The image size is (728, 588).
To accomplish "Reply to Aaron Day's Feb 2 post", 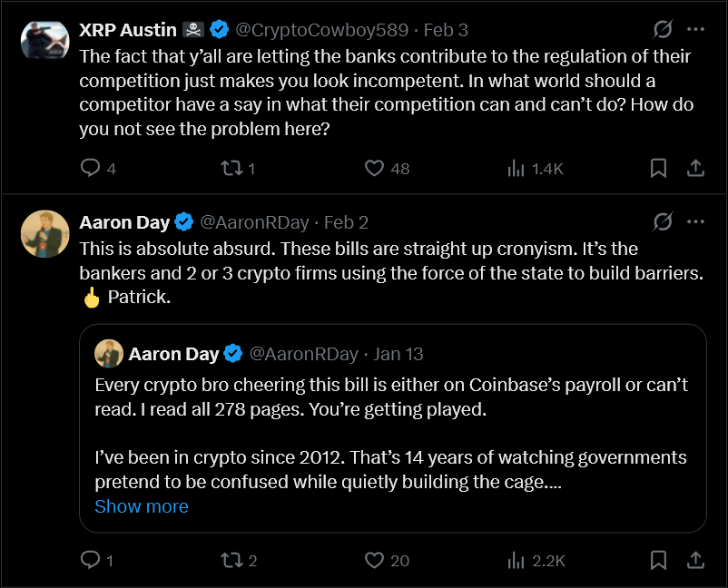I will 91,560.
